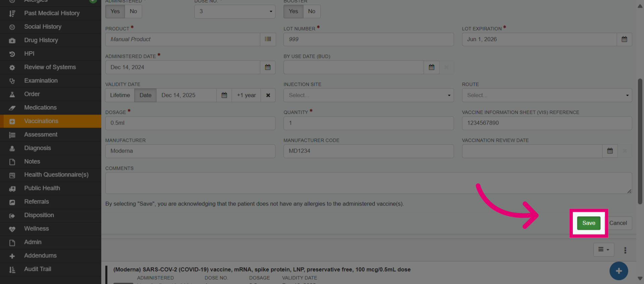Select Examination in sidebar
Image resolution: width=644 pixels, height=284 pixels.
pyautogui.click(x=51, y=81)
